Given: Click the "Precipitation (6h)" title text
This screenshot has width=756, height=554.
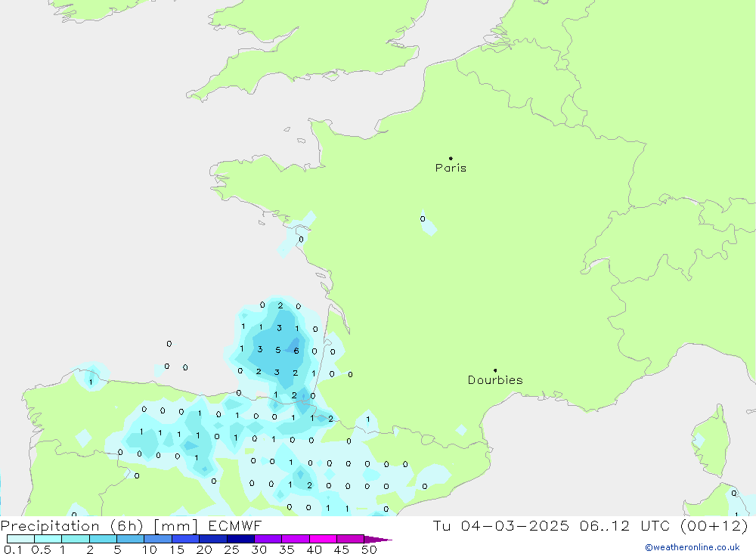Looking at the screenshot, I should 72,526.
